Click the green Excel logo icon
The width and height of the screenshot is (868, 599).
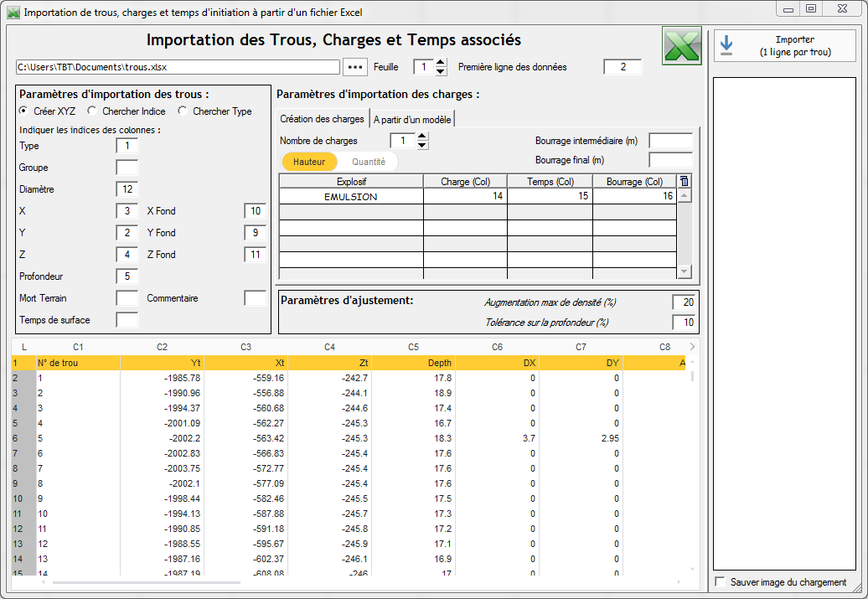pos(681,46)
